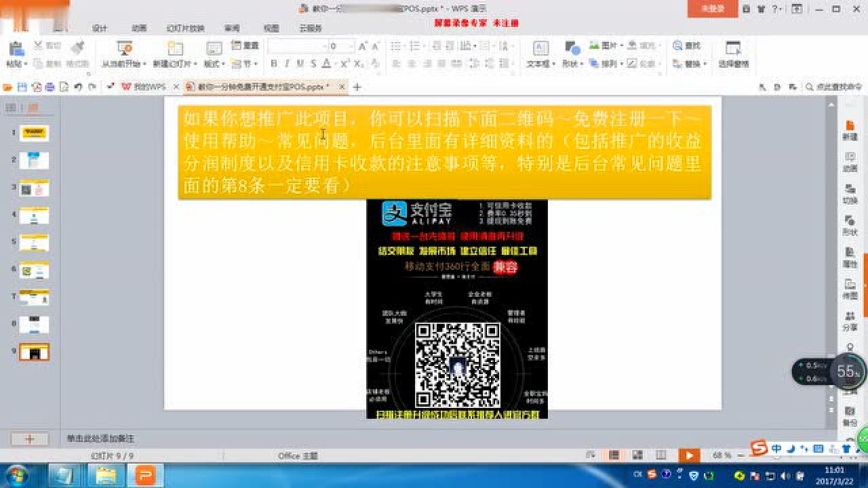Screen dimensions: 868x488
Task: Switch to Reading view icon
Action: (x=660, y=455)
